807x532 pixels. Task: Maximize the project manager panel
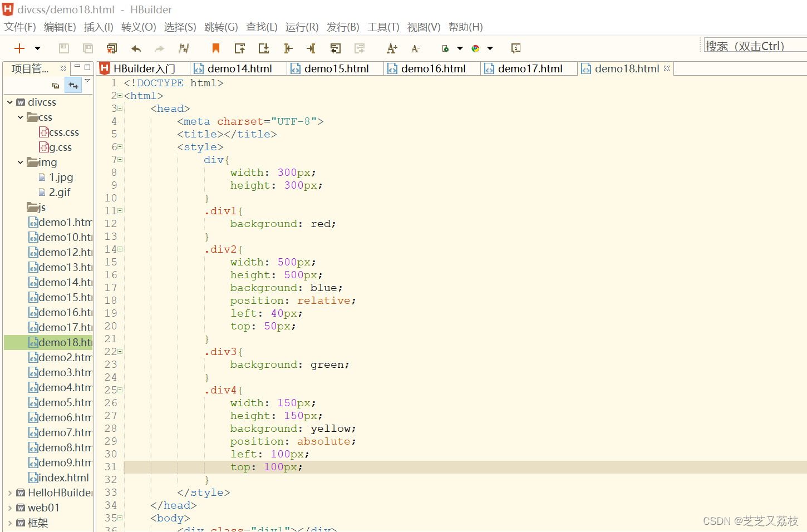pyautogui.click(x=87, y=67)
